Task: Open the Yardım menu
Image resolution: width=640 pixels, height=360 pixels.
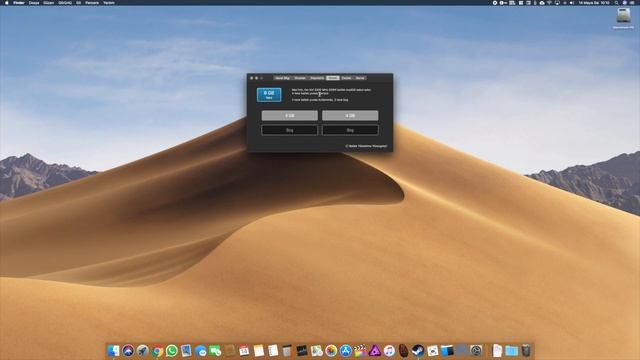Action: (109, 3)
